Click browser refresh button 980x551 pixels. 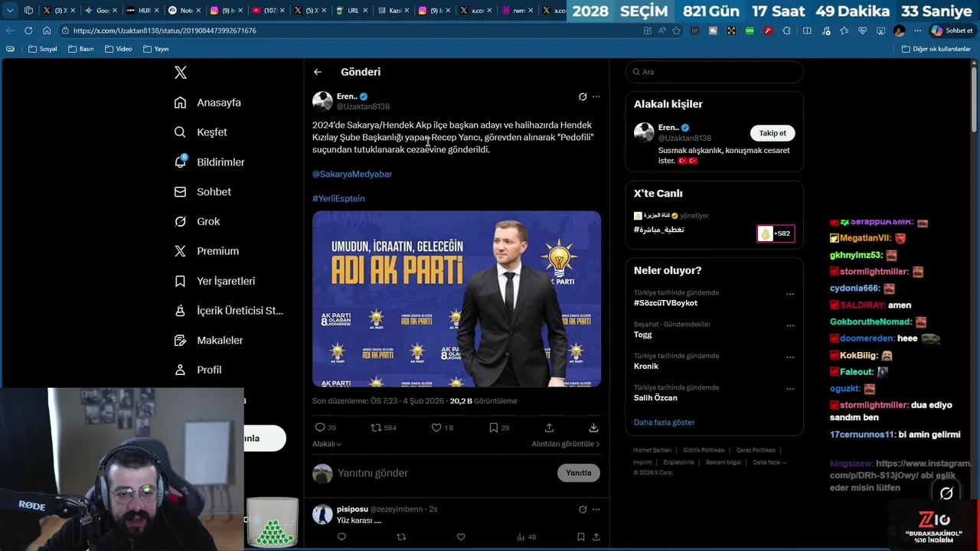pos(28,31)
